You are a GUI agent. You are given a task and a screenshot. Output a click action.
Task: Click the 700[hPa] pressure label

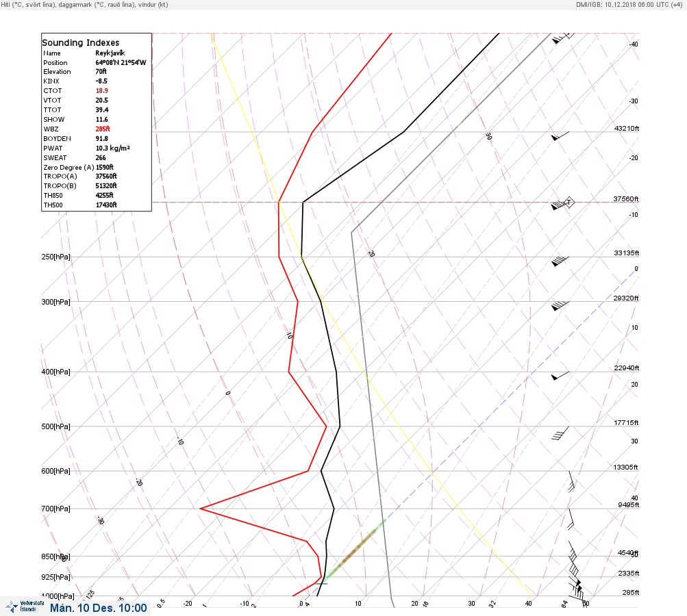pyautogui.click(x=55, y=509)
